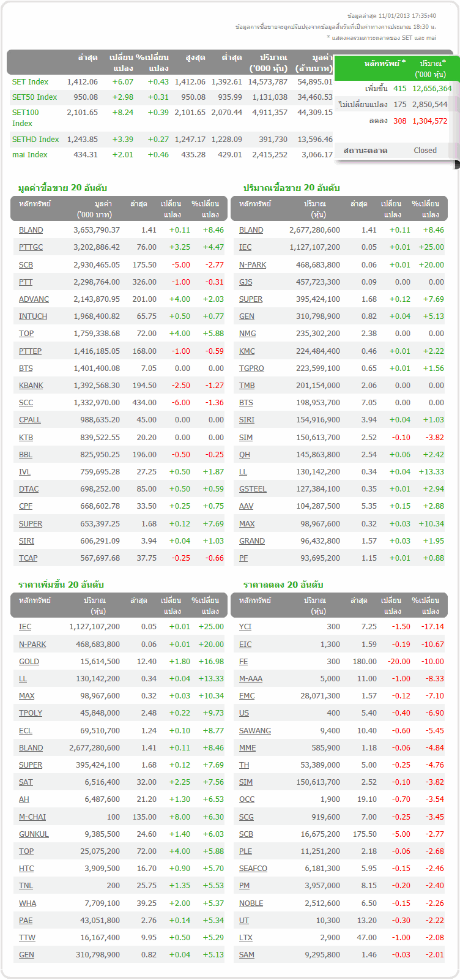
Task: Open YCI in the top losers
Action: [245, 627]
